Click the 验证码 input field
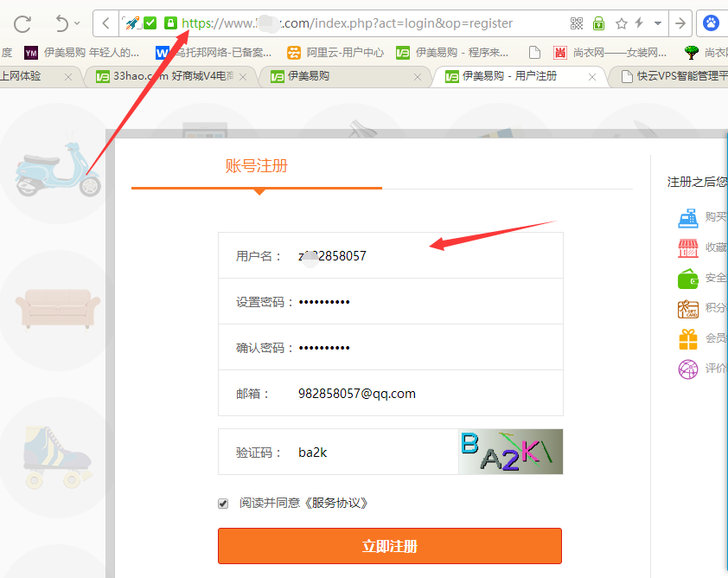Screen dimensions: 728x578 pos(338,452)
